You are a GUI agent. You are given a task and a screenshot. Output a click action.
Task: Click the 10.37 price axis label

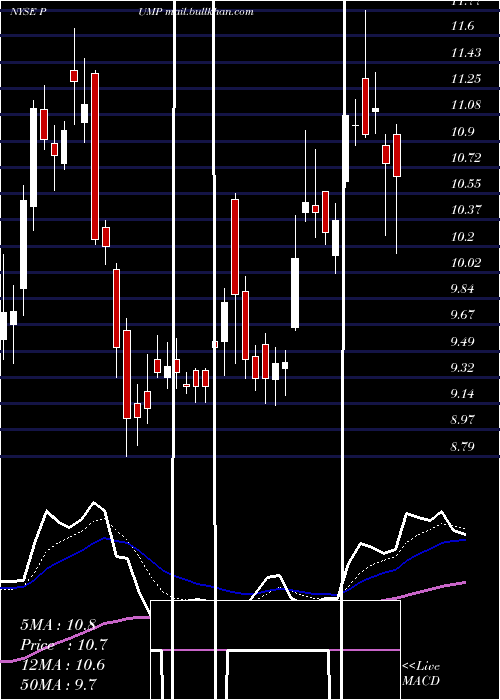click(466, 210)
